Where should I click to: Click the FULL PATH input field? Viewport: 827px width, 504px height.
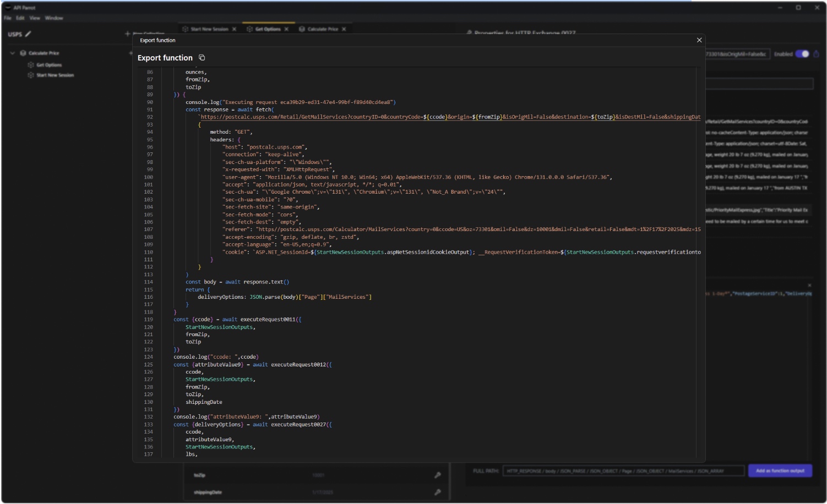[x=623, y=471]
